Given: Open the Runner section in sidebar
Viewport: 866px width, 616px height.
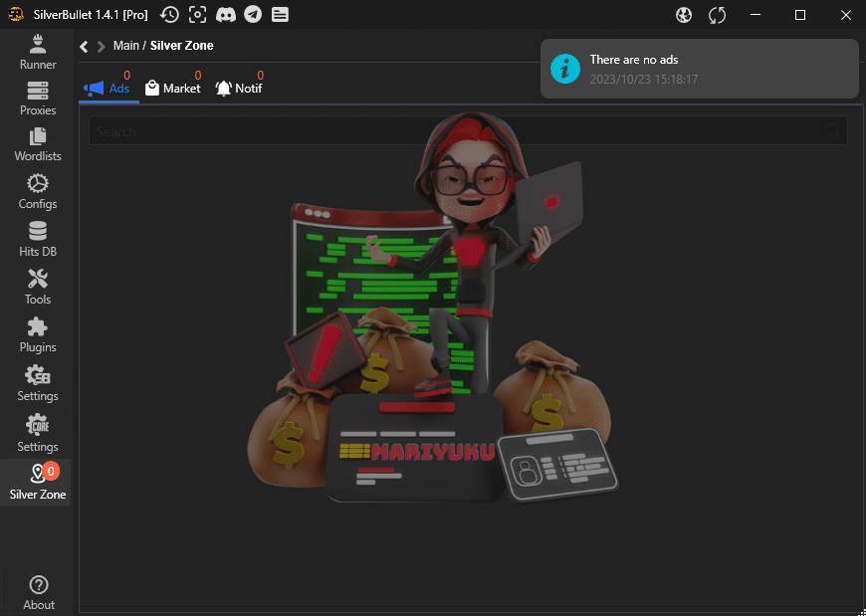Looking at the screenshot, I should pyautogui.click(x=38, y=51).
